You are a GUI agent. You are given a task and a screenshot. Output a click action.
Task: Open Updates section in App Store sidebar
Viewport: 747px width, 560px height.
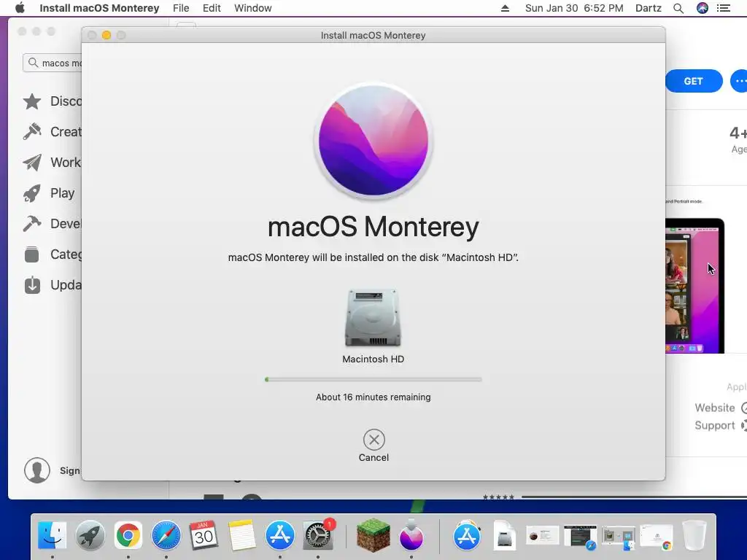click(53, 285)
